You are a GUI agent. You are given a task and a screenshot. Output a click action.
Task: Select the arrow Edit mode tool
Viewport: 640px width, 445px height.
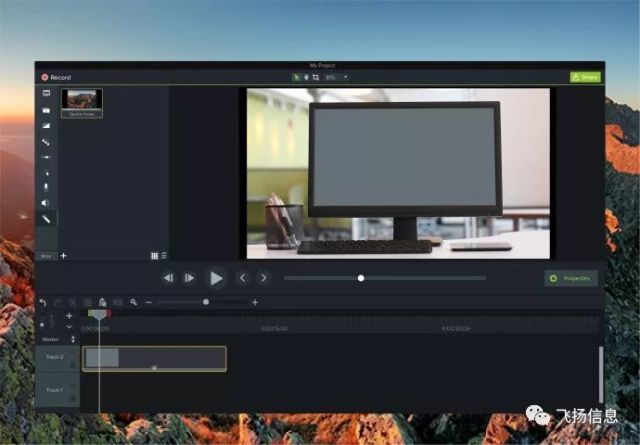(296, 77)
